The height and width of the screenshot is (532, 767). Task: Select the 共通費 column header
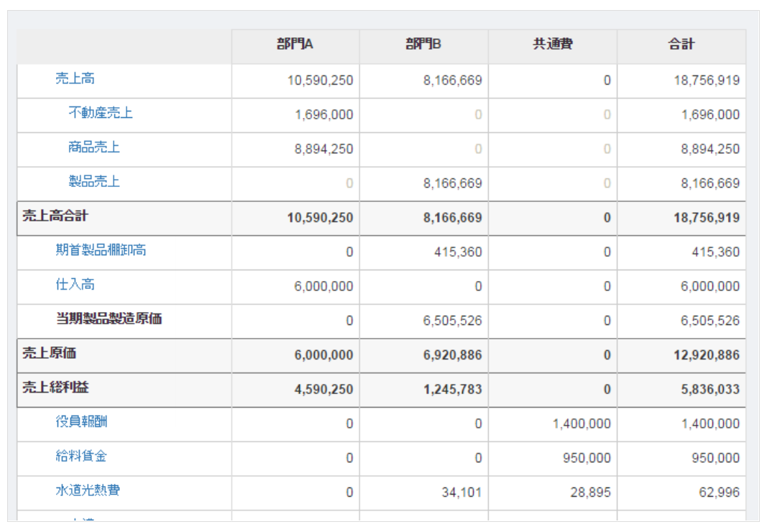coord(552,45)
